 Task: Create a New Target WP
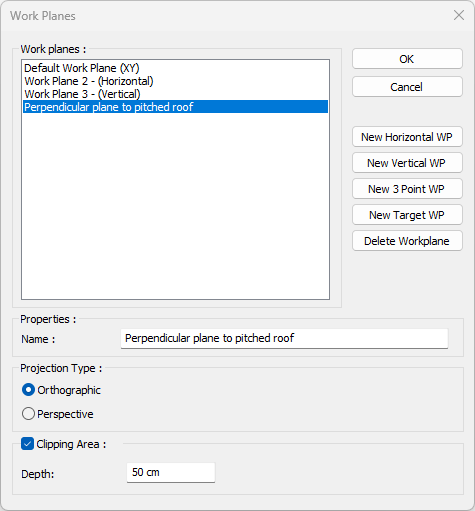pos(407,215)
